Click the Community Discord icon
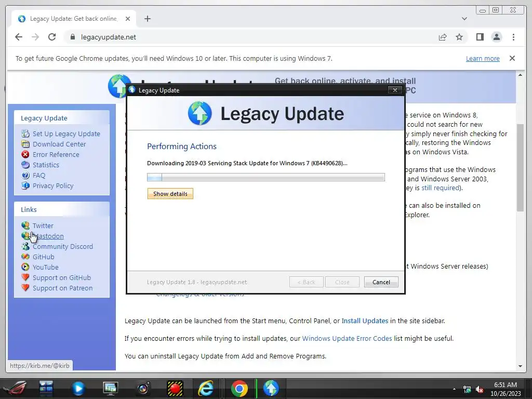 pyautogui.click(x=25, y=246)
